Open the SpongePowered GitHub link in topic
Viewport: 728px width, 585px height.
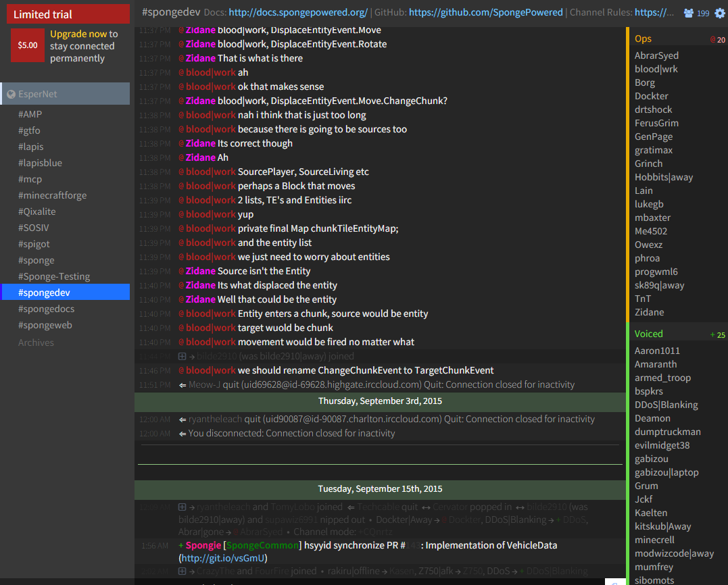pyautogui.click(x=485, y=12)
